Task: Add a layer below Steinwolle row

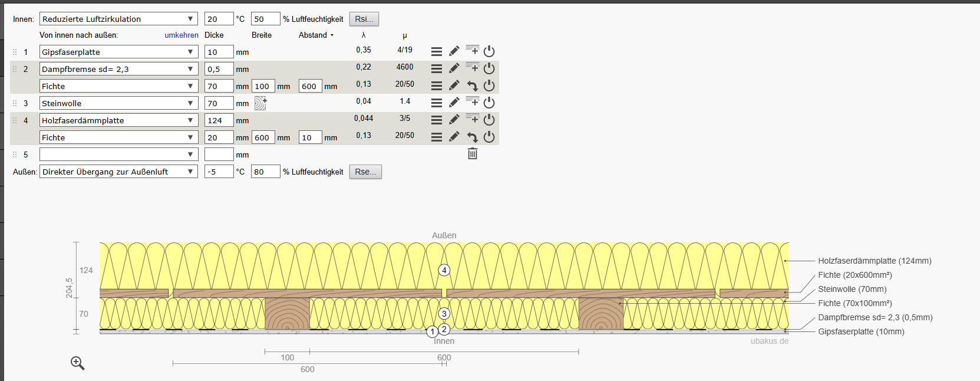Action: (472, 101)
